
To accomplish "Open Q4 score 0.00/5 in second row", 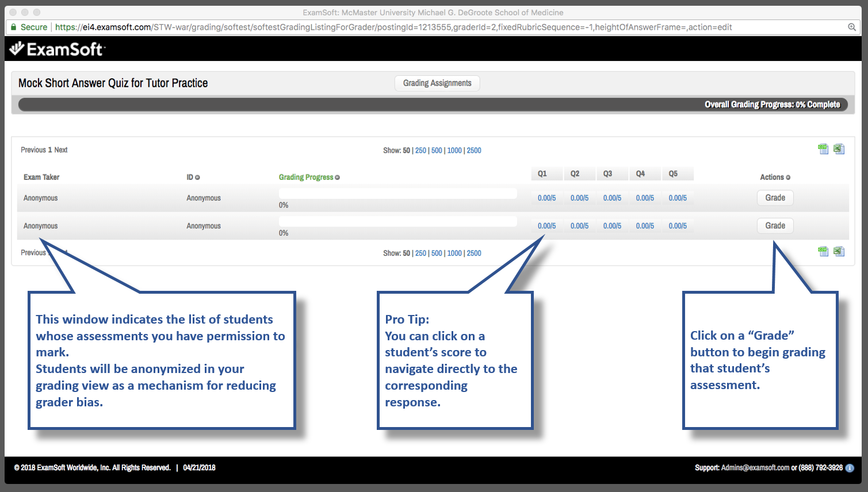I will 645,226.
